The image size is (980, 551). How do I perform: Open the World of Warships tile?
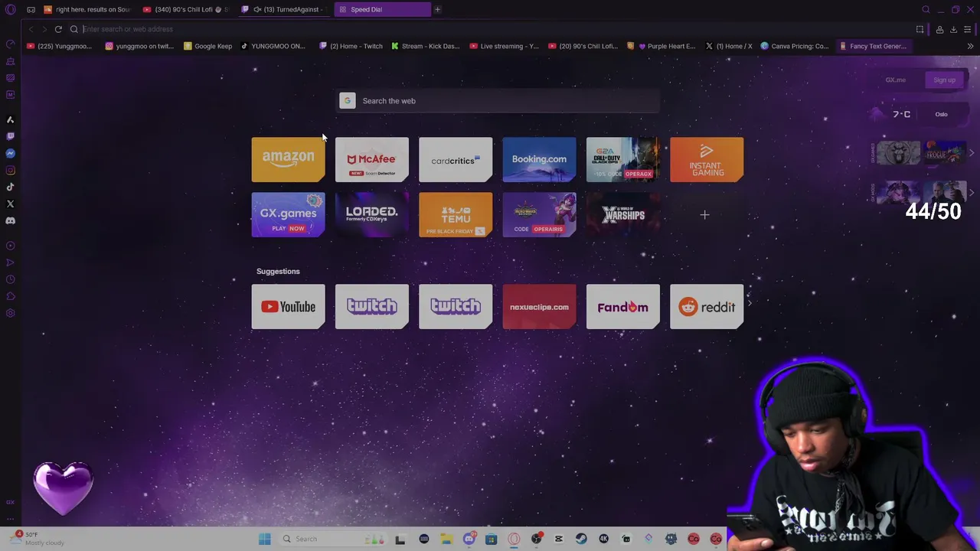click(622, 215)
